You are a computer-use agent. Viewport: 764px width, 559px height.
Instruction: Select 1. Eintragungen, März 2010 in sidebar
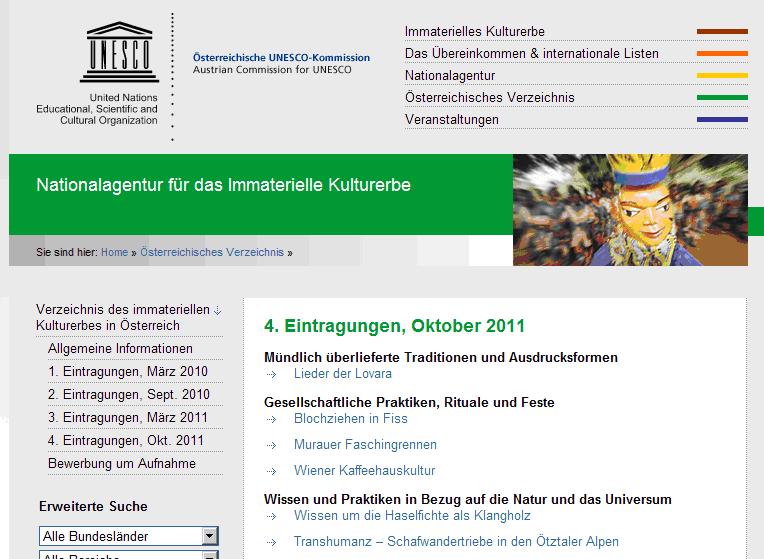[128, 372]
